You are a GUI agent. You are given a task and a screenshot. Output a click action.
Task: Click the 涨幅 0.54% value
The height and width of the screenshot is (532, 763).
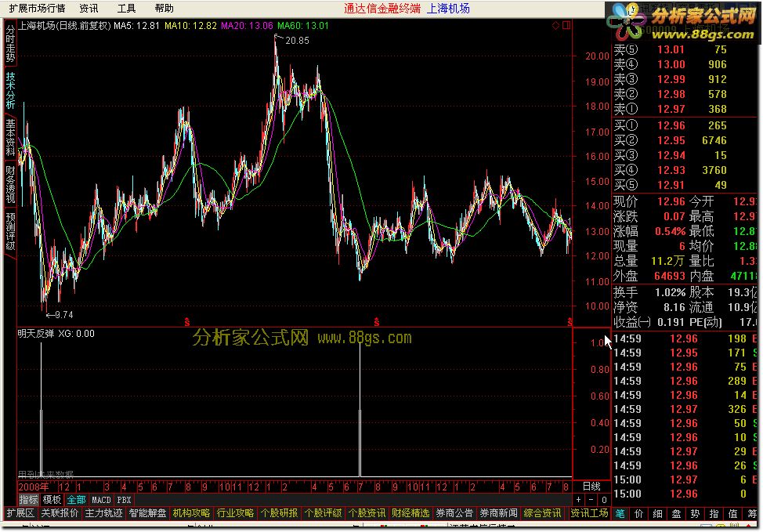click(x=670, y=231)
